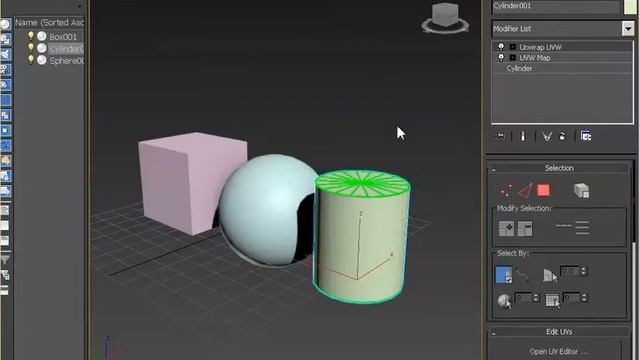Toggle Select By Element cube icon

pos(581,191)
